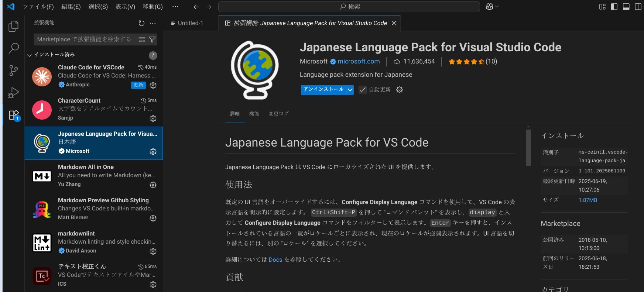Open manage gear for Japanese Language Pack row
Screen dimensions: 644x292
coord(153,152)
